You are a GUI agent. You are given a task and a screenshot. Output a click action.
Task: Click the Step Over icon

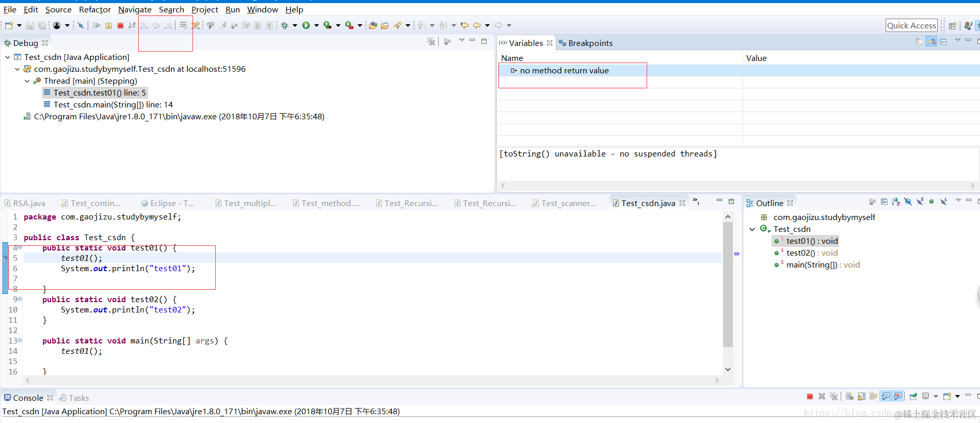(156, 25)
